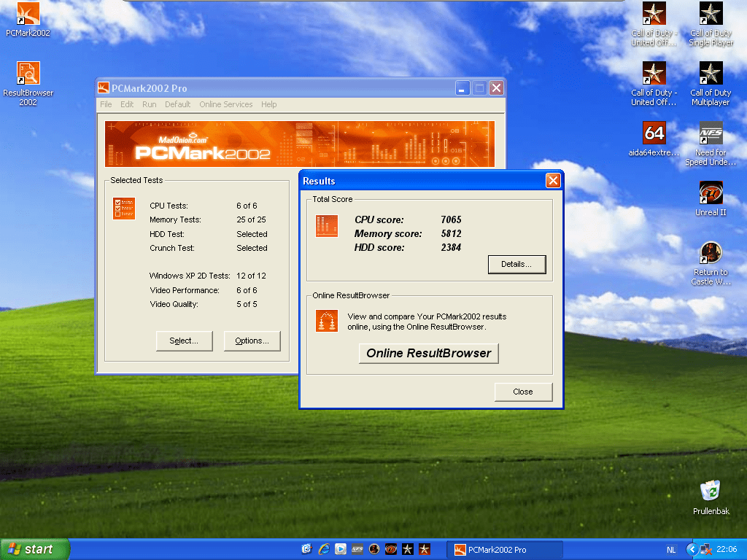Click the 'CPU Tests:' label
This screenshot has width=747, height=560.
point(169,206)
